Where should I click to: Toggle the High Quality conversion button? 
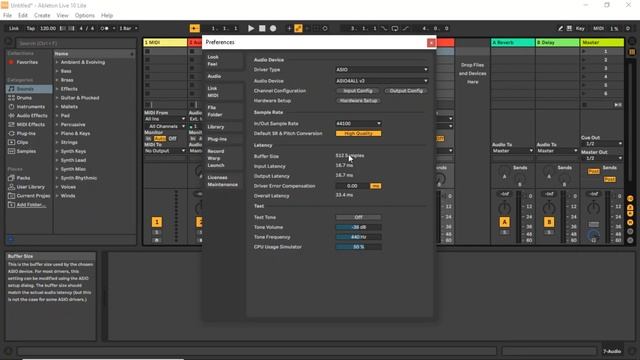(358, 133)
